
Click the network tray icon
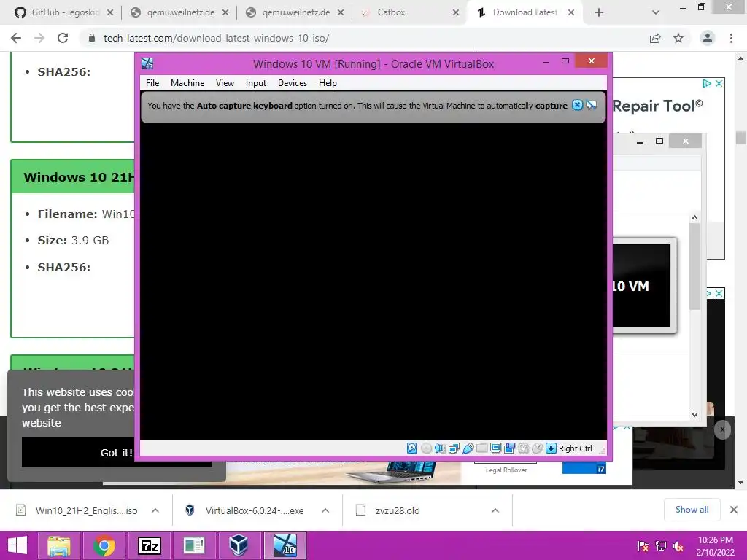click(661, 545)
